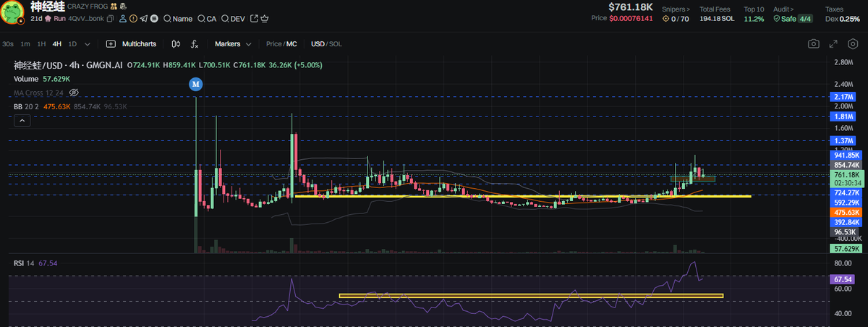Expand more timeframes dropdown arrow

point(88,44)
